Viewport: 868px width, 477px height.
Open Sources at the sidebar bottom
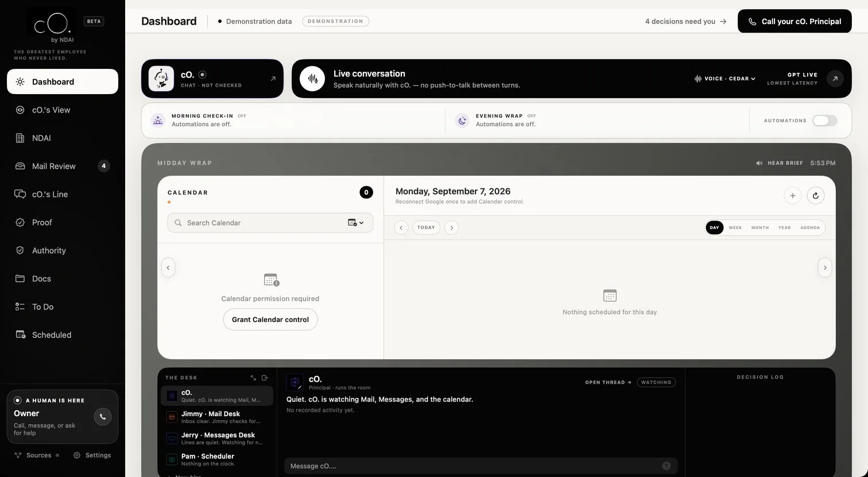(x=37, y=455)
